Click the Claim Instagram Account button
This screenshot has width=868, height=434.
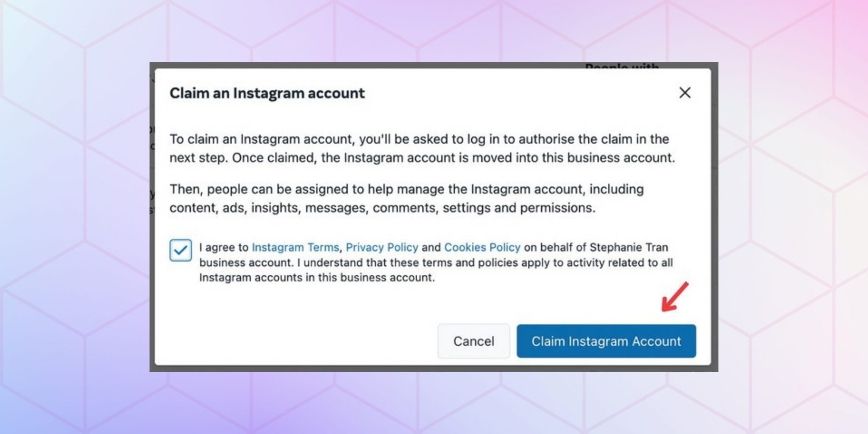[x=606, y=341]
